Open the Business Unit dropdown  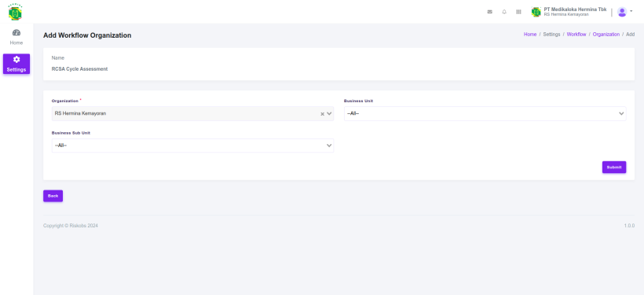tap(485, 113)
